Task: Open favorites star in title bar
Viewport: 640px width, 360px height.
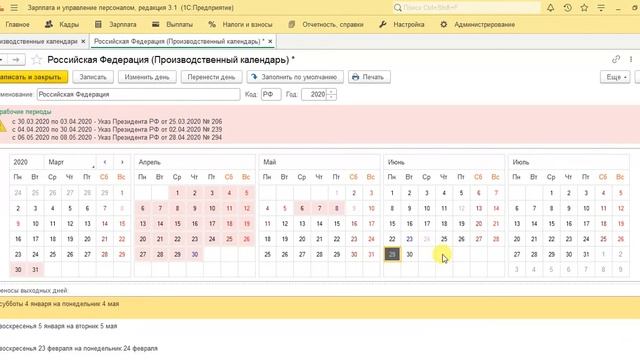Action: point(584,7)
